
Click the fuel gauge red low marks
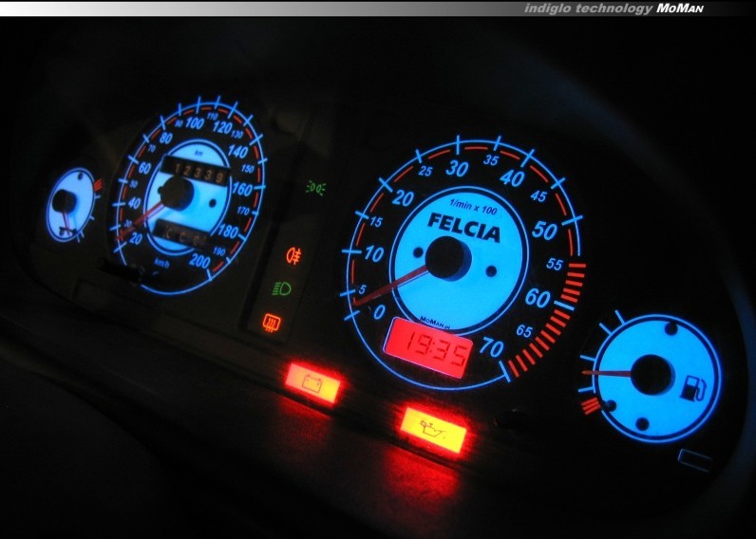(x=590, y=406)
